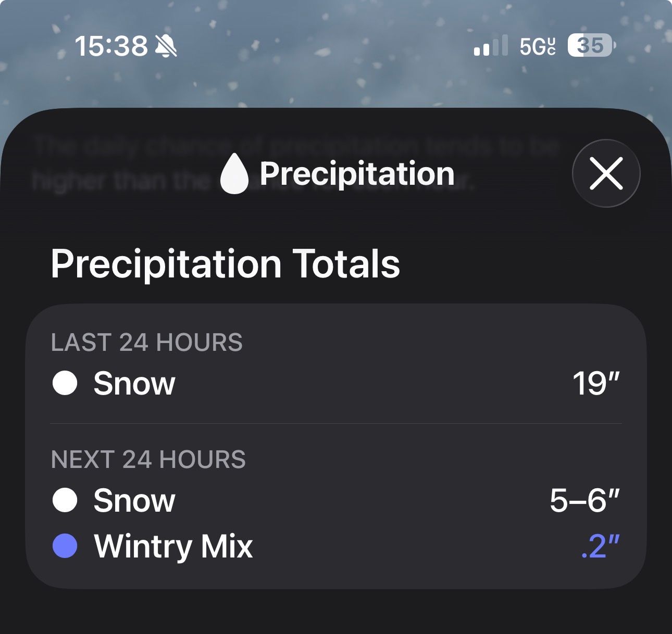Tap the white dot beside next-24-hours Snow
Image resolution: width=672 pixels, height=634 pixels.
coord(65,500)
